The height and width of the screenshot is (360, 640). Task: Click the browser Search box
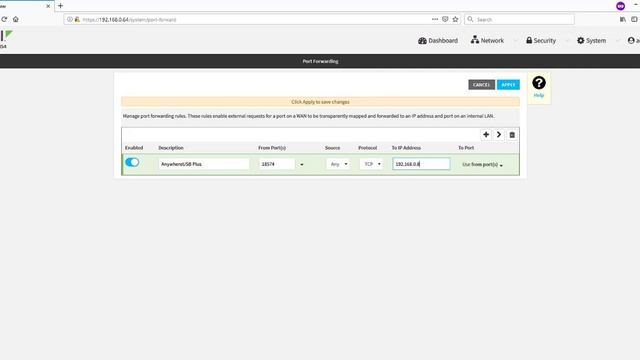coord(519,19)
